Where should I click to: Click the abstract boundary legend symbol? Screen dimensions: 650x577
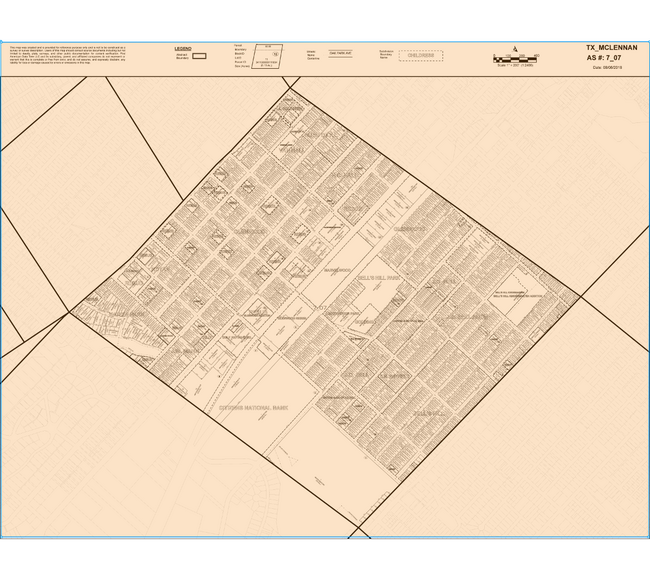(x=198, y=56)
